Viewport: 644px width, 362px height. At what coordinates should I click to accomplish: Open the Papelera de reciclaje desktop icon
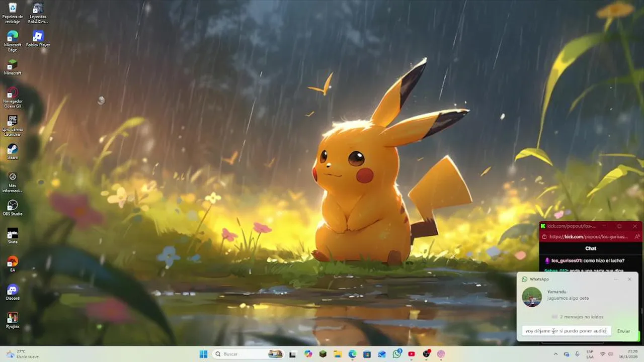click(13, 13)
